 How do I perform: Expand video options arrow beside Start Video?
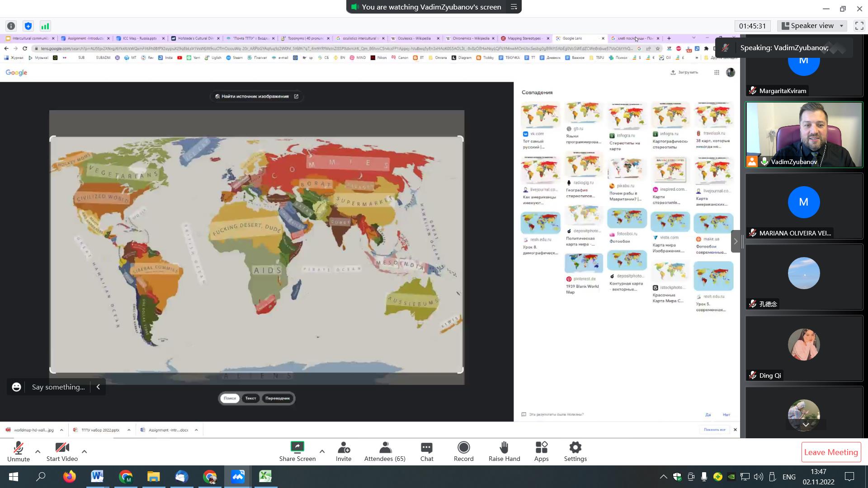(84, 451)
